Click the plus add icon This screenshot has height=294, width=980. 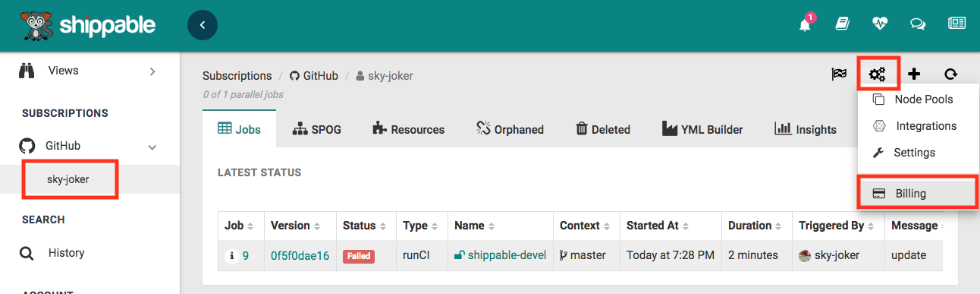914,74
